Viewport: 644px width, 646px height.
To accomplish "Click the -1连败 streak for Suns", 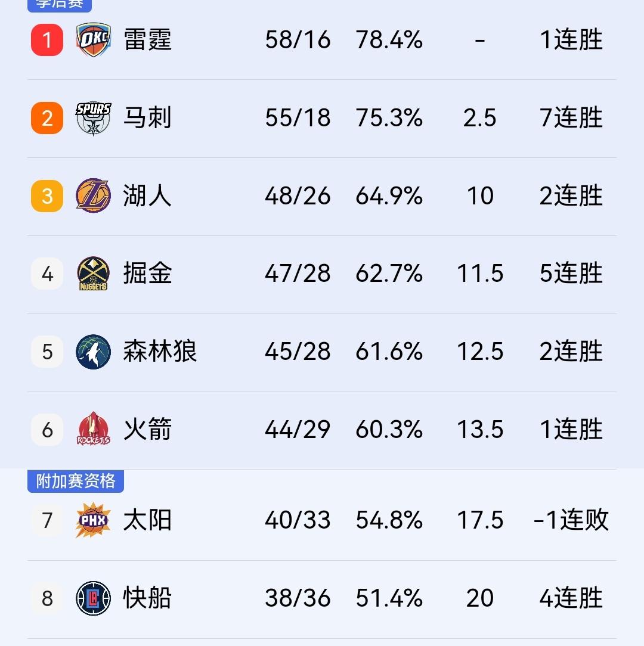I will tap(570, 520).
